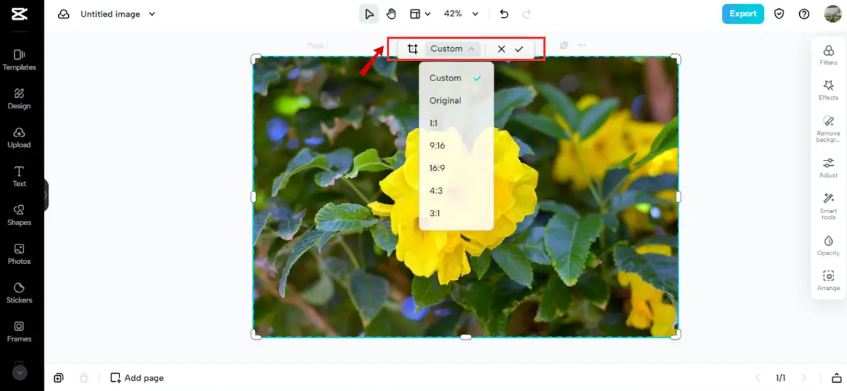Click Add page button
The width and height of the screenshot is (847, 391).
tap(137, 378)
